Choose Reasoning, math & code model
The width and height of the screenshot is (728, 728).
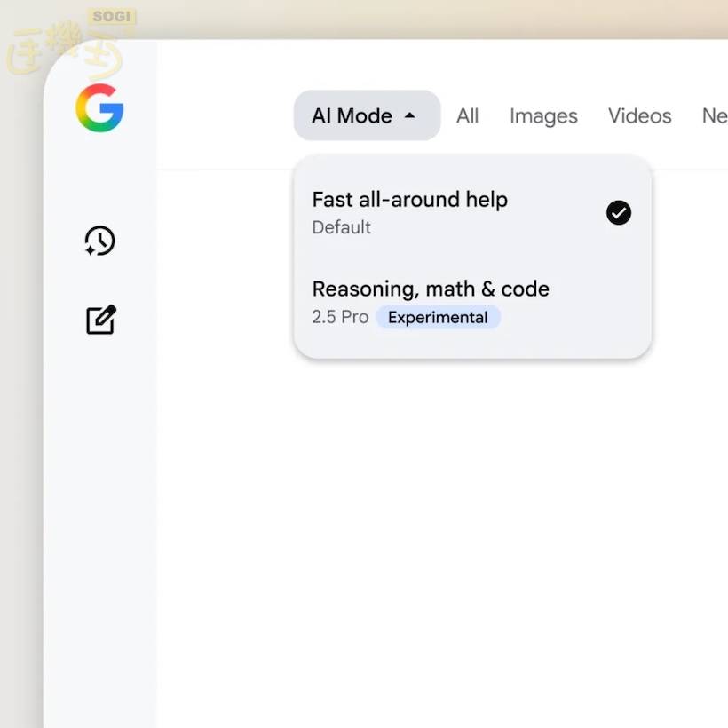click(x=431, y=289)
